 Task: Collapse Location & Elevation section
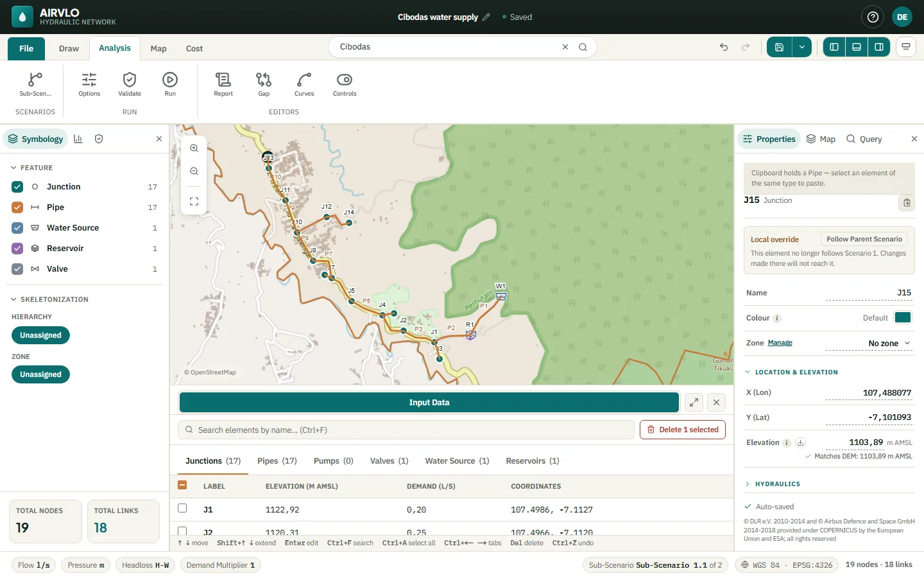click(x=791, y=372)
